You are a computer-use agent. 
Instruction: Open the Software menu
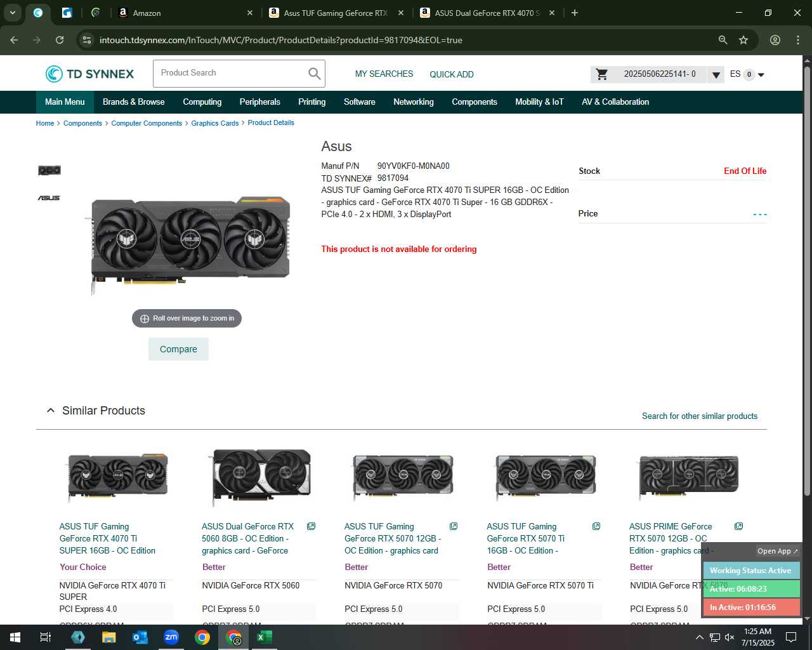coord(360,102)
